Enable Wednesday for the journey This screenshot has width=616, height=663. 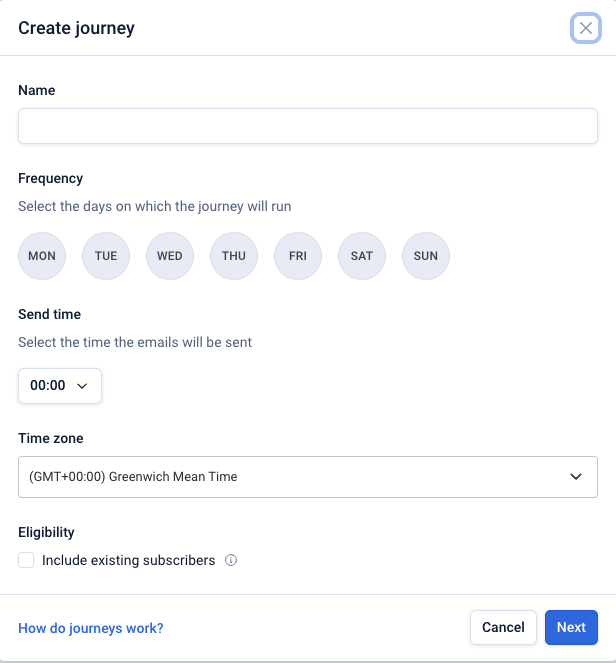tap(170, 256)
